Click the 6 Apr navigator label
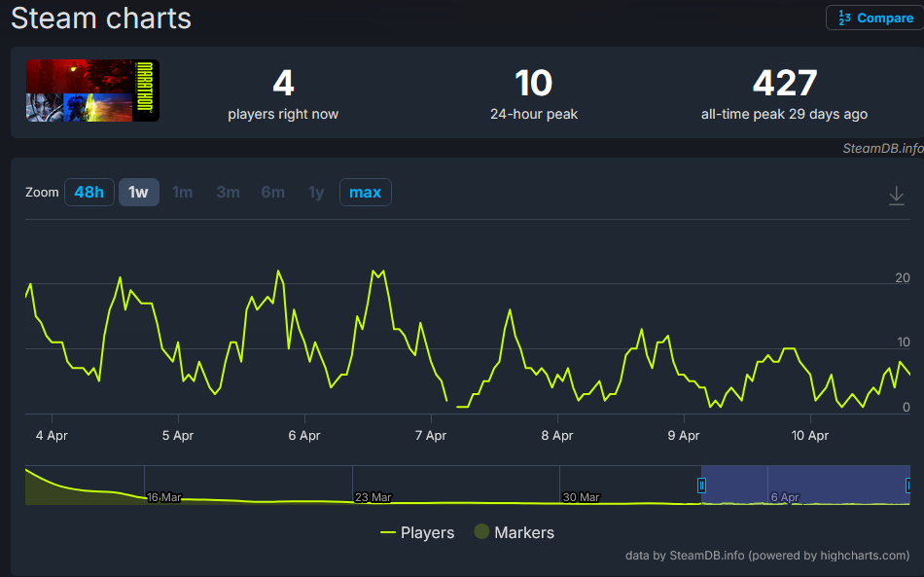The width and height of the screenshot is (924, 577). tap(785, 497)
